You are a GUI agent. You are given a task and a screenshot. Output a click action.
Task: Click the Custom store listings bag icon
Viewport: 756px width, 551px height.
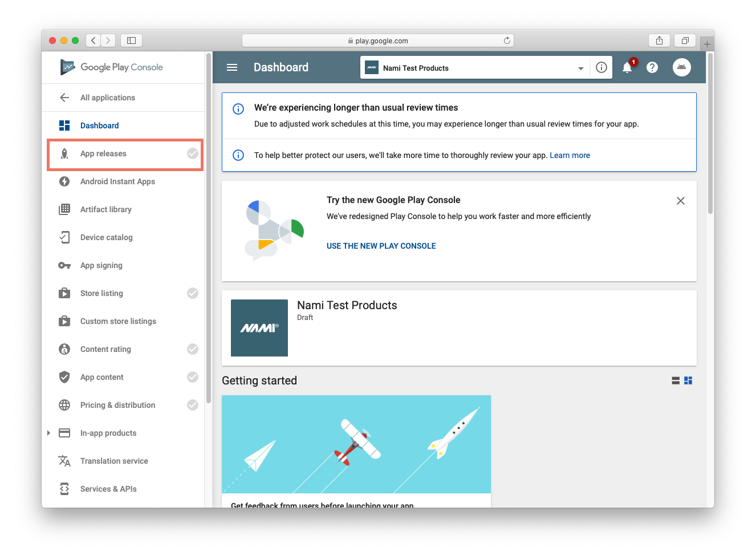[x=64, y=321]
